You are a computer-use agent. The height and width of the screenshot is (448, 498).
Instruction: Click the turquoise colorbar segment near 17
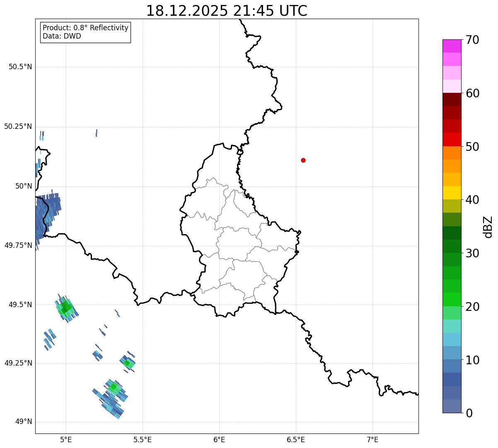tap(452, 326)
